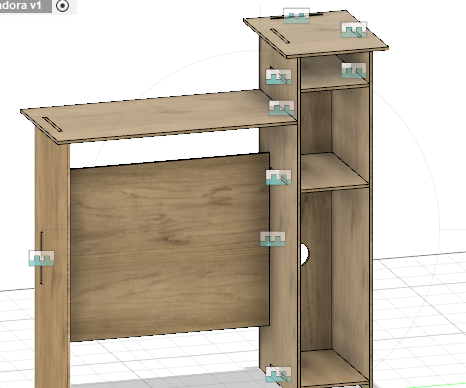Click the middle shelf inside the tower

tap(334, 172)
